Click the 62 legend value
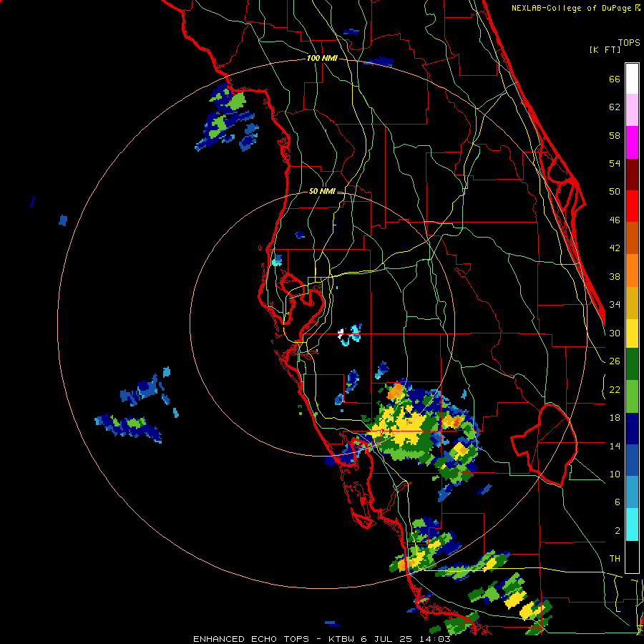644x644 pixels. click(615, 107)
